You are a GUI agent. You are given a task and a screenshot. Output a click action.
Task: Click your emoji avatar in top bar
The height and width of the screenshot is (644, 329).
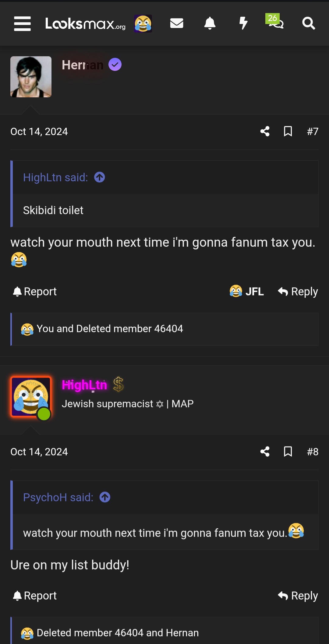click(x=143, y=23)
